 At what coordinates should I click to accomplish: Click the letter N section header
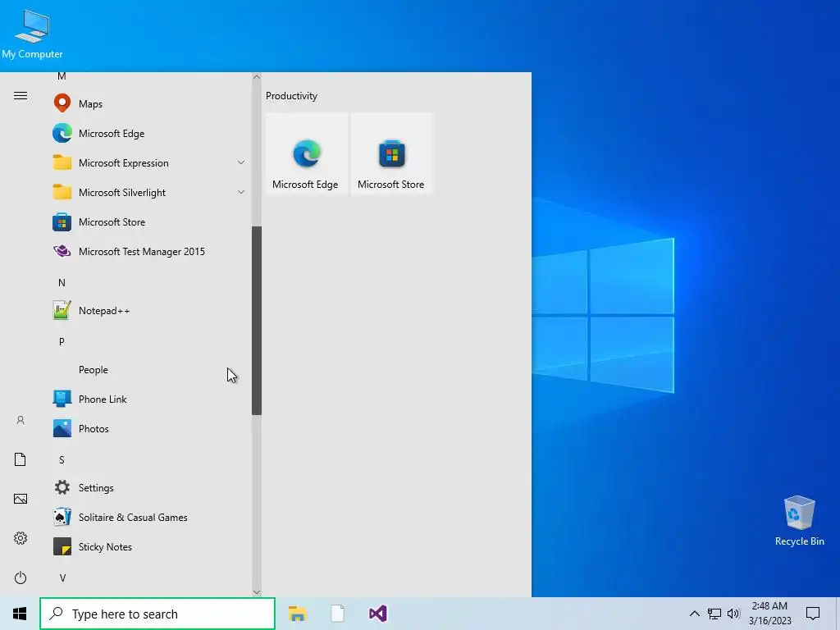(62, 282)
